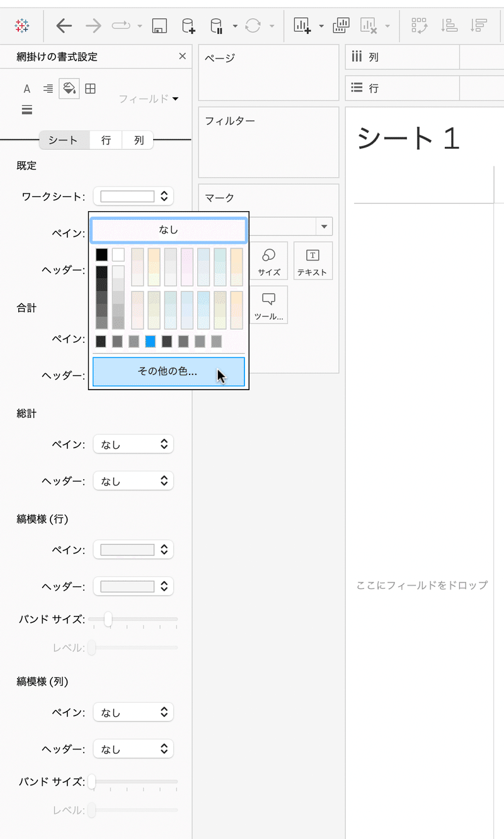The width and height of the screenshot is (504, 839).
Task: Open 縞模様 (列) ペイン dropdown showing なし
Action: click(x=133, y=712)
